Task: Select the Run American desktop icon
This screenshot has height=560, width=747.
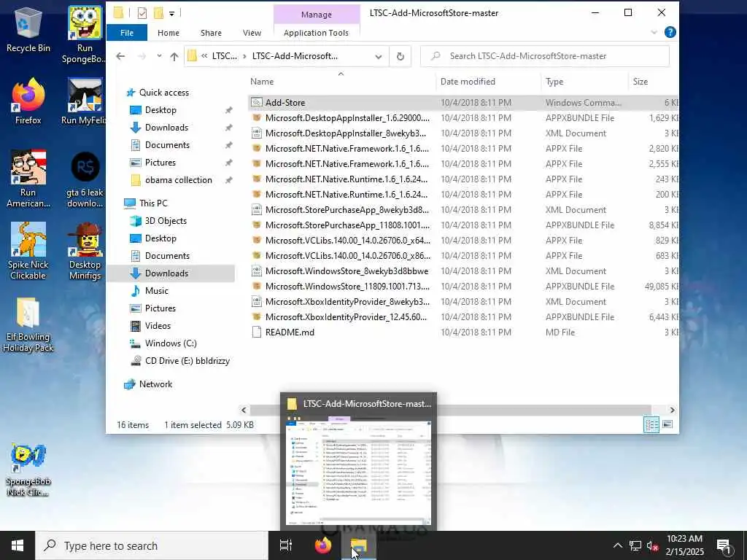Action: (x=28, y=179)
